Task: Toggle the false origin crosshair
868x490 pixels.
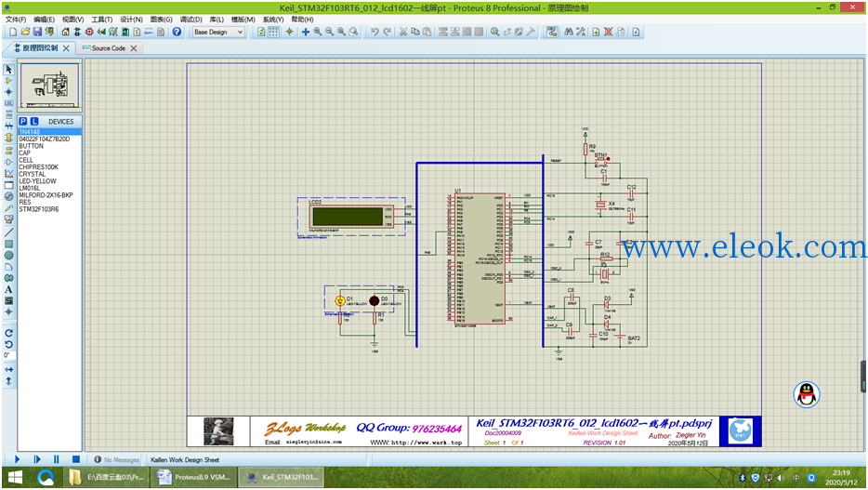Action: click(289, 33)
